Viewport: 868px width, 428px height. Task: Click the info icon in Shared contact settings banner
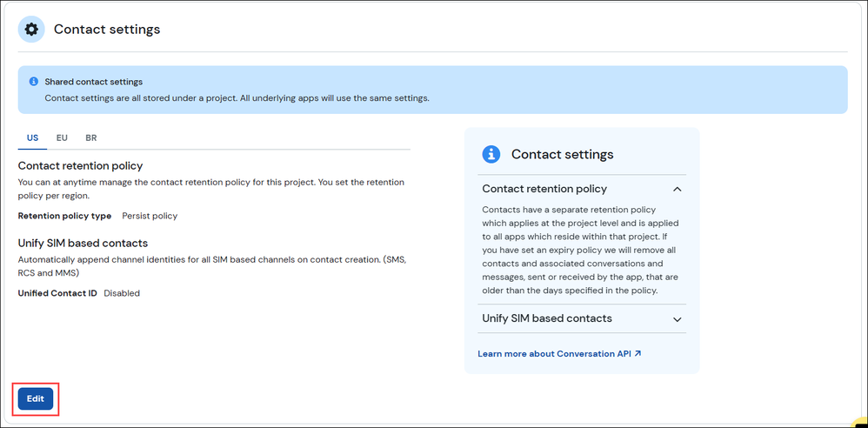[x=33, y=82]
